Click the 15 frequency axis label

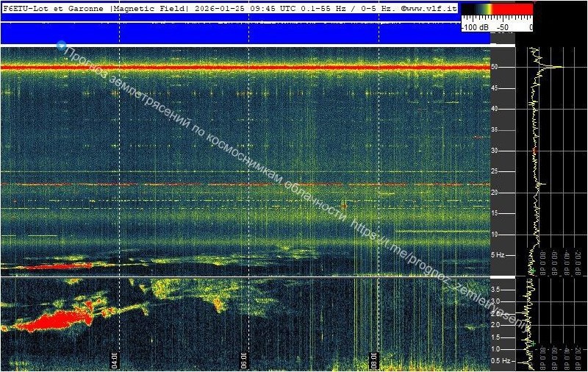[x=494, y=213]
